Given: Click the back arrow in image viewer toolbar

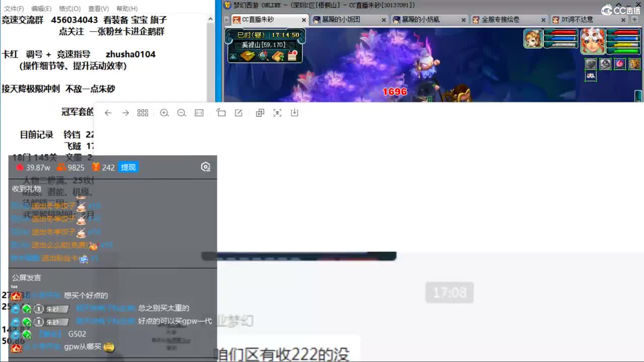Looking at the screenshot, I should [108, 113].
